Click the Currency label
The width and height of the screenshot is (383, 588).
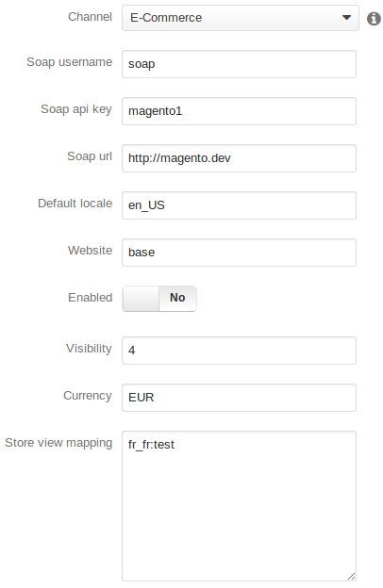[x=87, y=396]
